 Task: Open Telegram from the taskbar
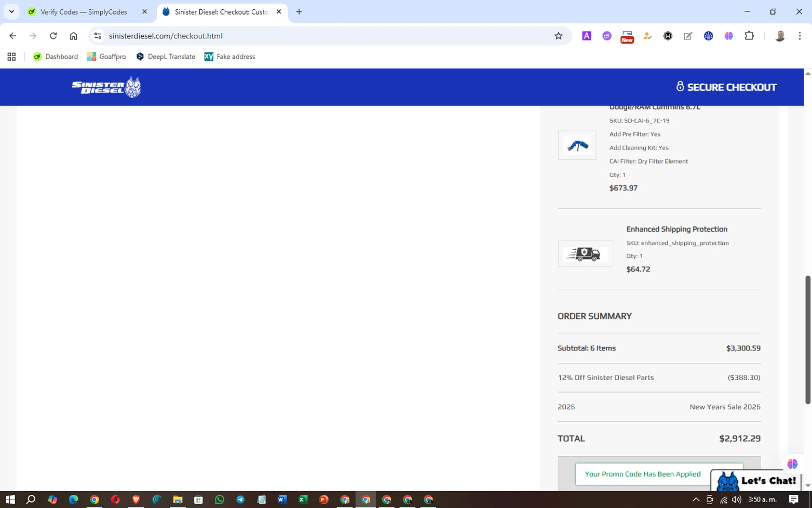coord(240,499)
